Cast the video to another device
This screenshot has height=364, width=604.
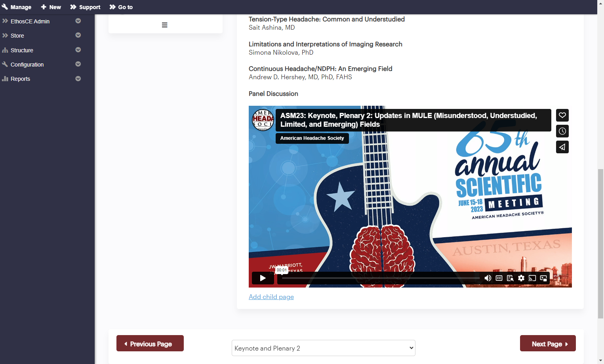(x=532, y=278)
